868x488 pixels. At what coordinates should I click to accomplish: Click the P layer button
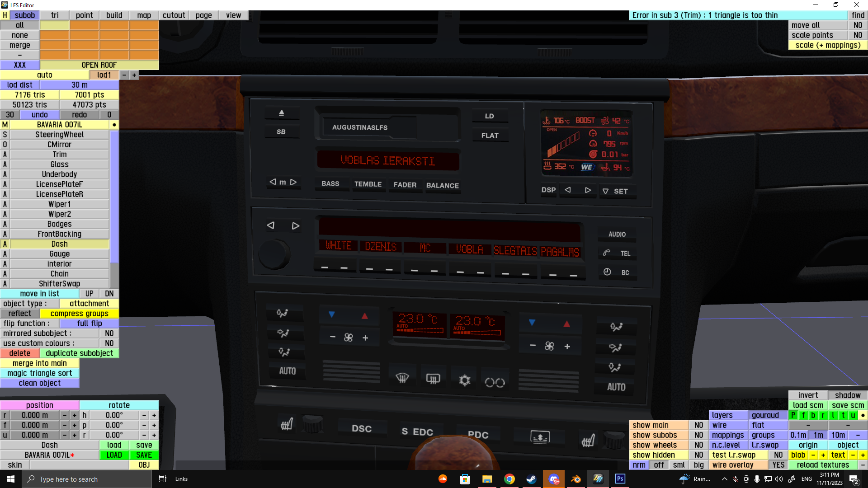click(793, 415)
